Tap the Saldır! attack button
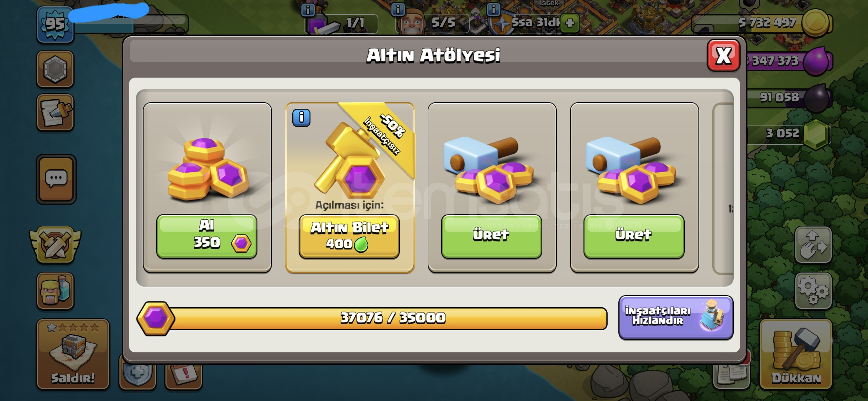The width and height of the screenshot is (868, 401). point(73,354)
